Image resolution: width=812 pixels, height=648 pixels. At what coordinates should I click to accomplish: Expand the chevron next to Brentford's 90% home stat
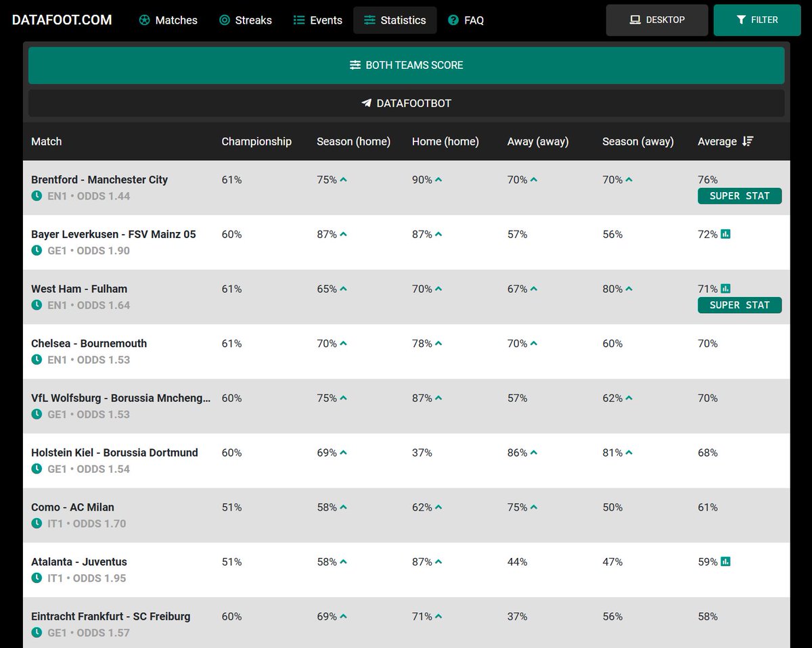tap(438, 179)
